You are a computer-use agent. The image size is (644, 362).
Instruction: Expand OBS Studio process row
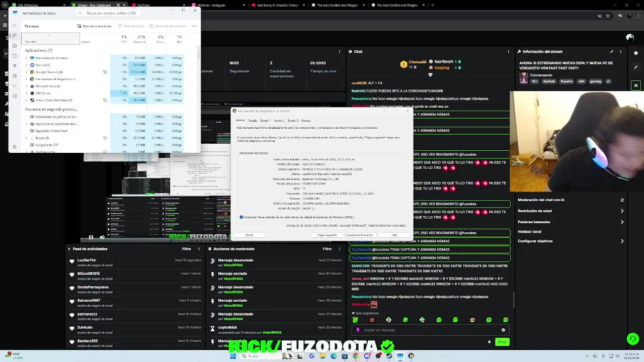coord(27,93)
